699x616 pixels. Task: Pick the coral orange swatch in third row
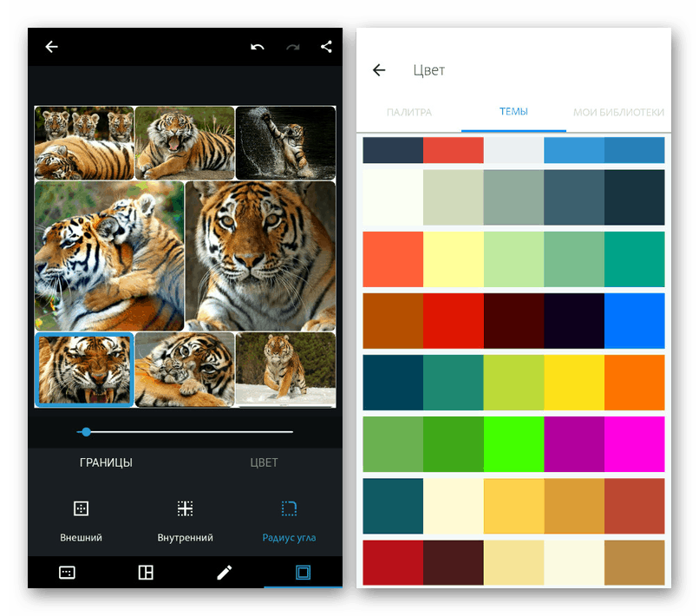tap(393, 259)
